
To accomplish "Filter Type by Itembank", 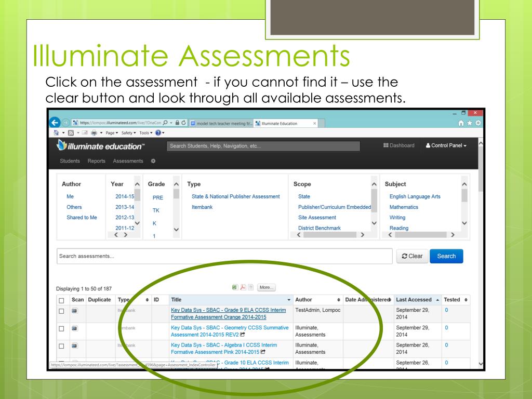I will tap(202, 207).
